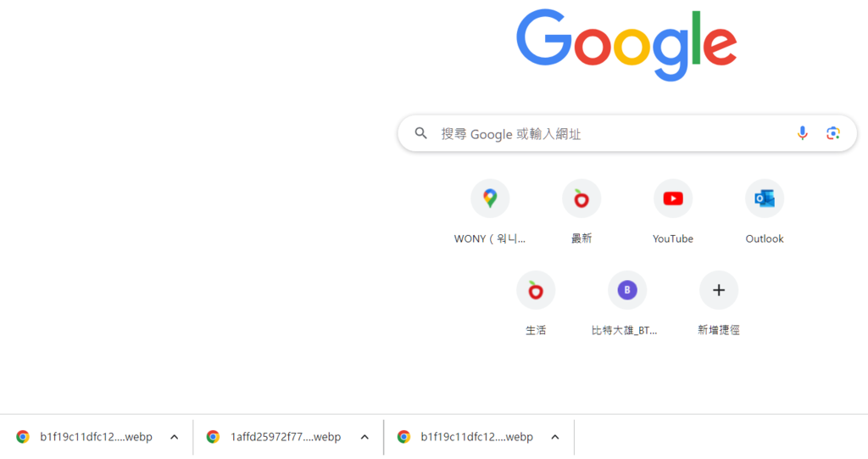Click the YouTube shortcut label text
Screen dimensions: 868x459
tap(672, 239)
